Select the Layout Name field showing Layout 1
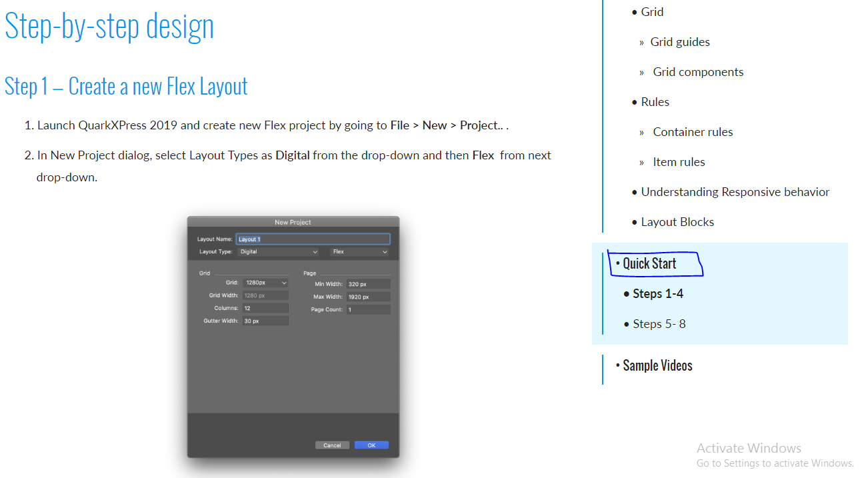868x478 pixels. 313,239
